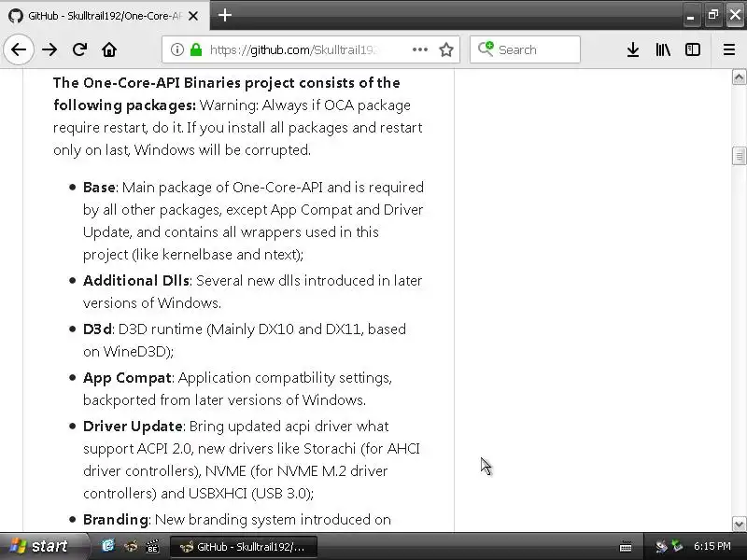Go back to the previous page

coord(19,49)
